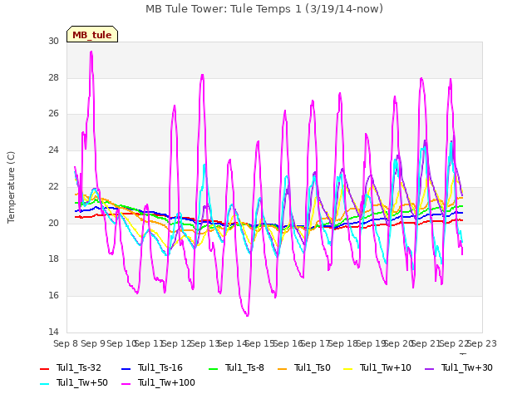532x399 pixels.
Task: Click the y-axis value 16
Action: click(x=53, y=296)
